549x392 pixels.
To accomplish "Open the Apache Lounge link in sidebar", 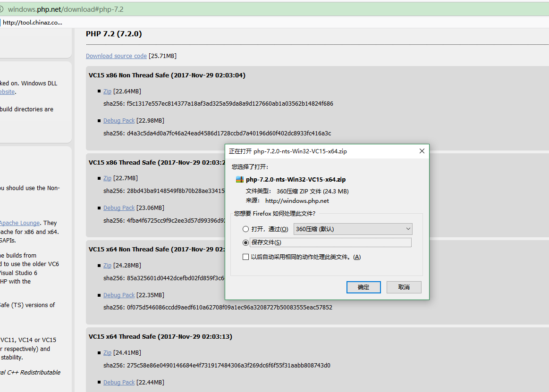I will point(20,223).
